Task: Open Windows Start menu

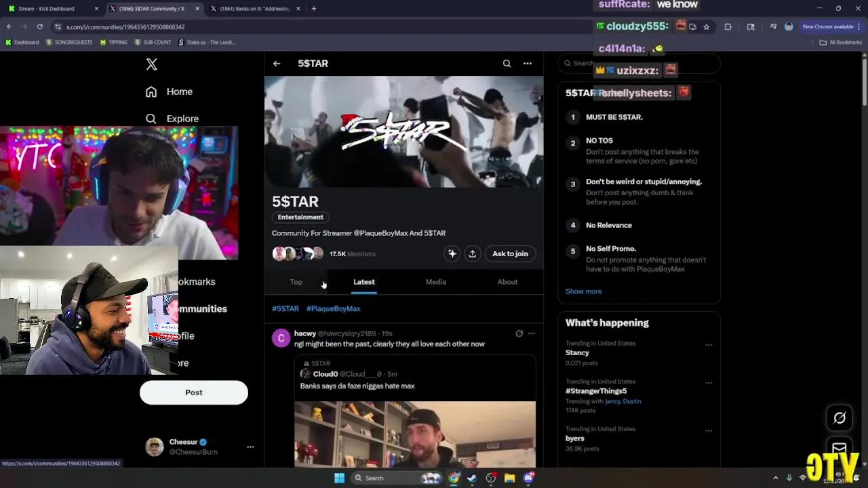Action: (339, 478)
